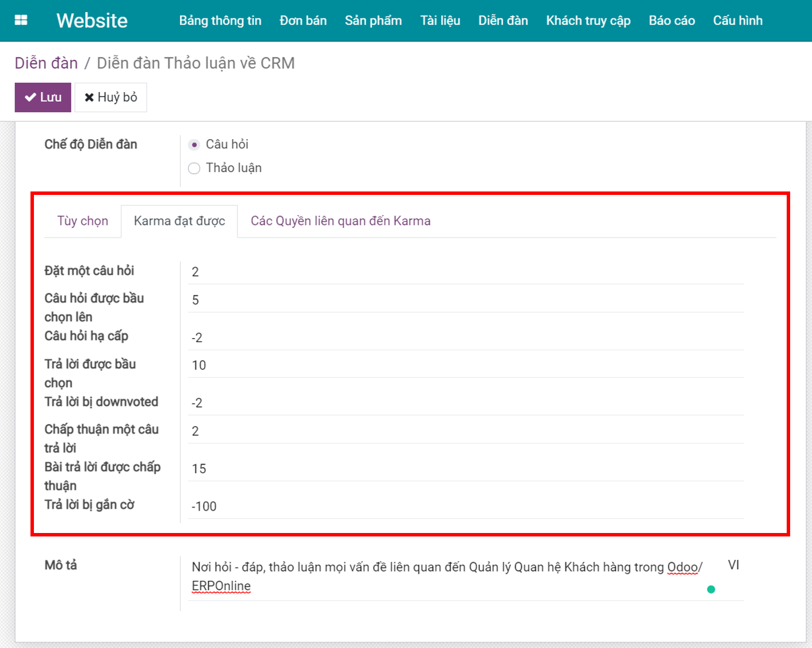Screen dimensions: 812x648
Task: Open the apps grid menu icon
Action: (21, 20)
